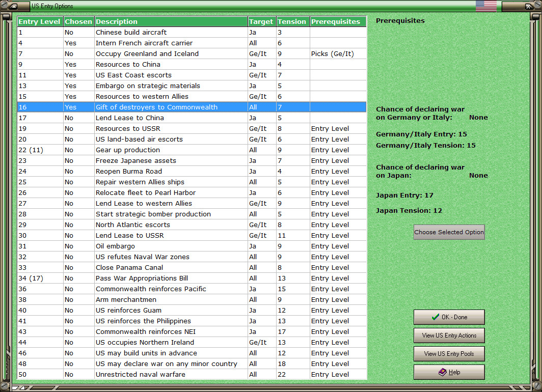Open View US Entry Actions
Viewport: 542px width, 392px height.
click(x=449, y=335)
